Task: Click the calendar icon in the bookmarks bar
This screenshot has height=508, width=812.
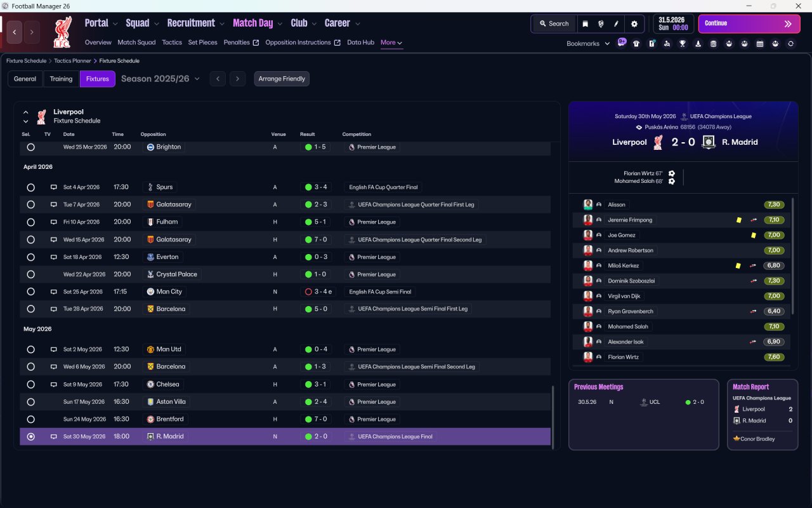Action: pos(760,44)
